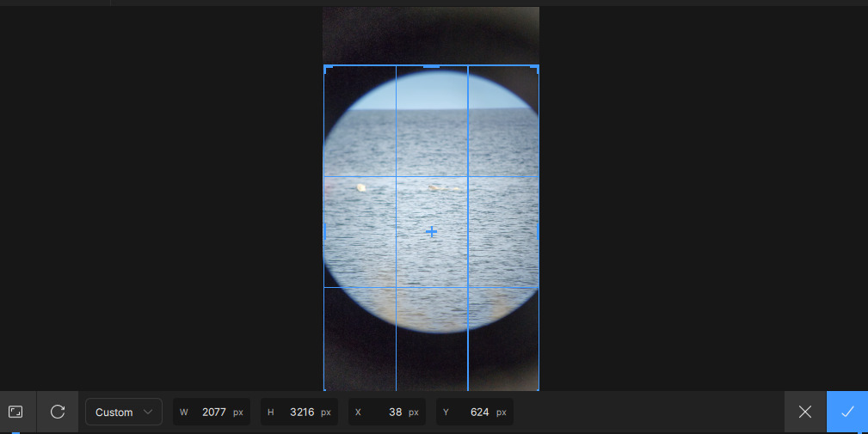Click the height field showing 3216
The image size is (868, 434).
point(301,413)
